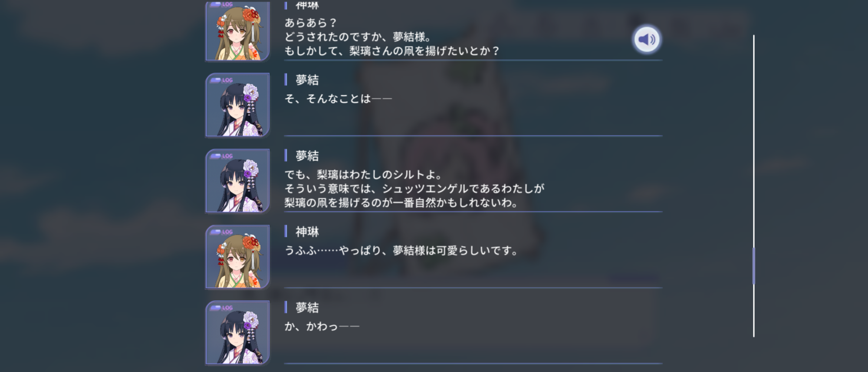Click the log scrollbar thumb
This screenshot has width=868, height=372.
[754, 266]
